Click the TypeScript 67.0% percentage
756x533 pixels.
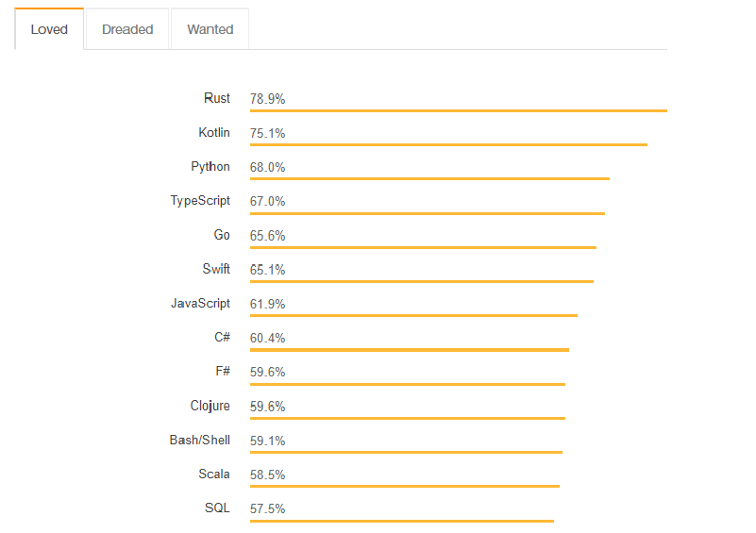[268, 202]
